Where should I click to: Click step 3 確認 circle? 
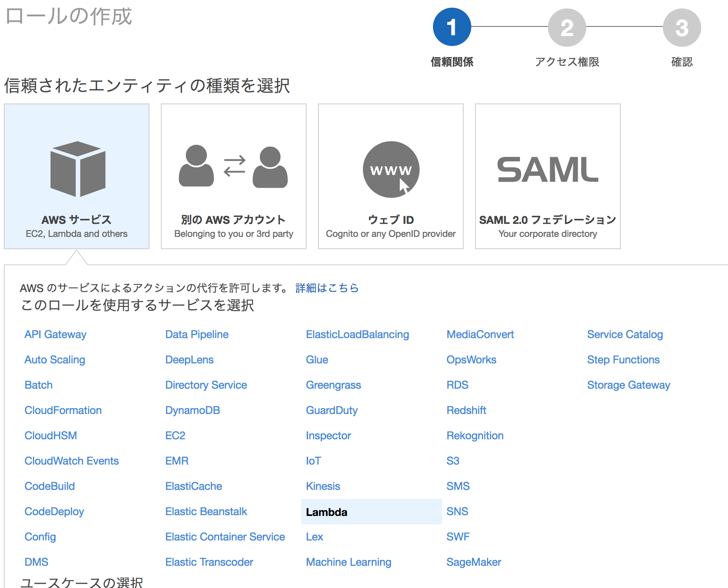(682, 28)
